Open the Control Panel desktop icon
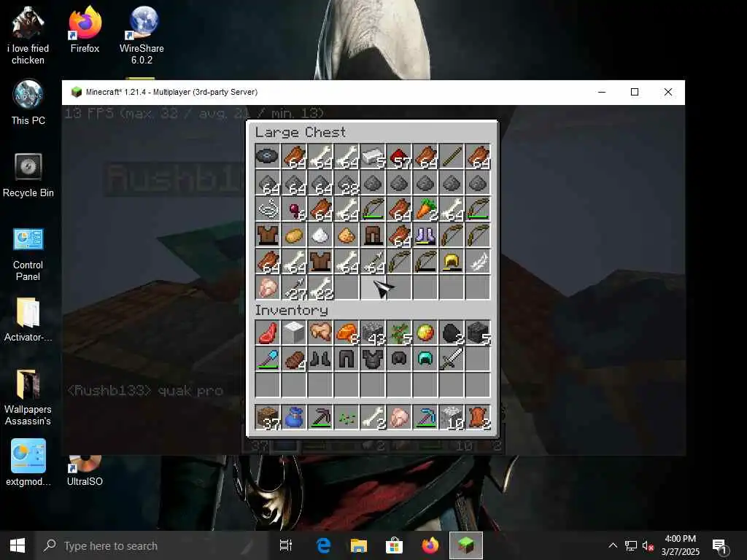 [28, 254]
